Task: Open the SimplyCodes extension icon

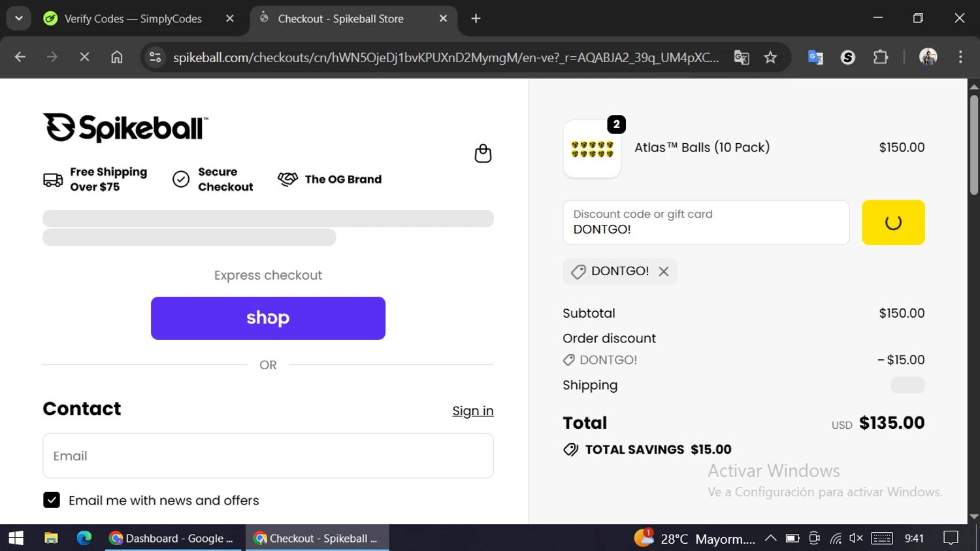Action: point(848,57)
